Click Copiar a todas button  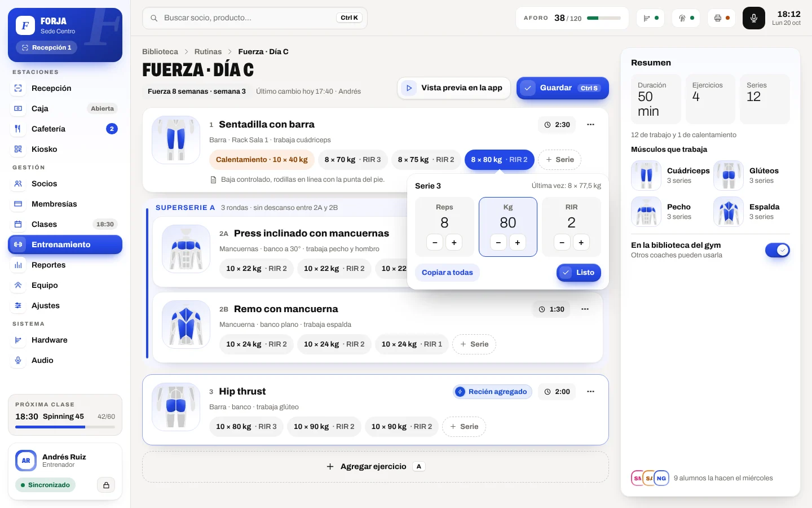447,273
